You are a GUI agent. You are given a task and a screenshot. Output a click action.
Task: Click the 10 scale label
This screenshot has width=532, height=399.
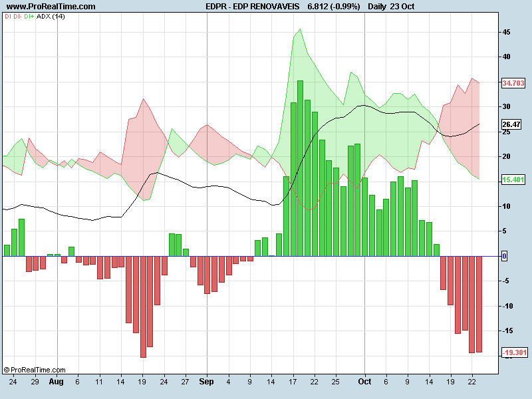pos(506,206)
